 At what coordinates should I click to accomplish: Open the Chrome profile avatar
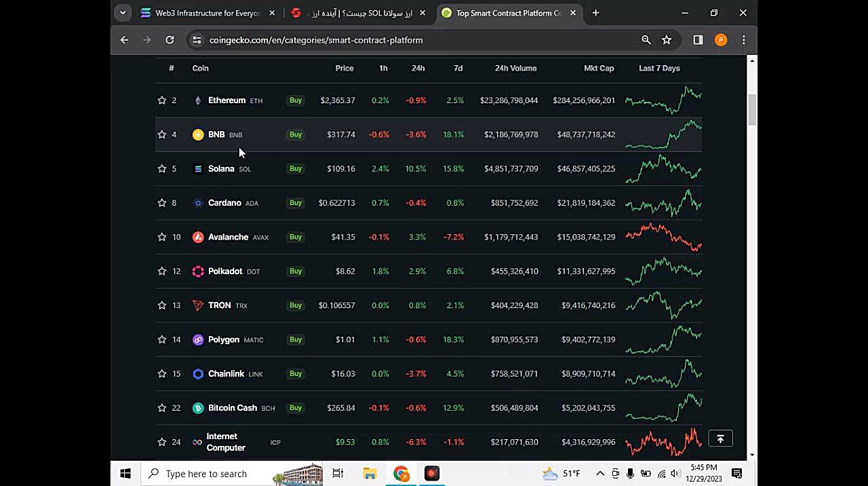[721, 40]
